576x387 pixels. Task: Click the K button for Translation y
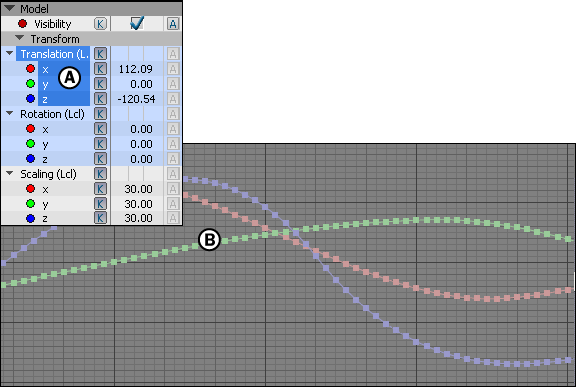tap(100, 84)
